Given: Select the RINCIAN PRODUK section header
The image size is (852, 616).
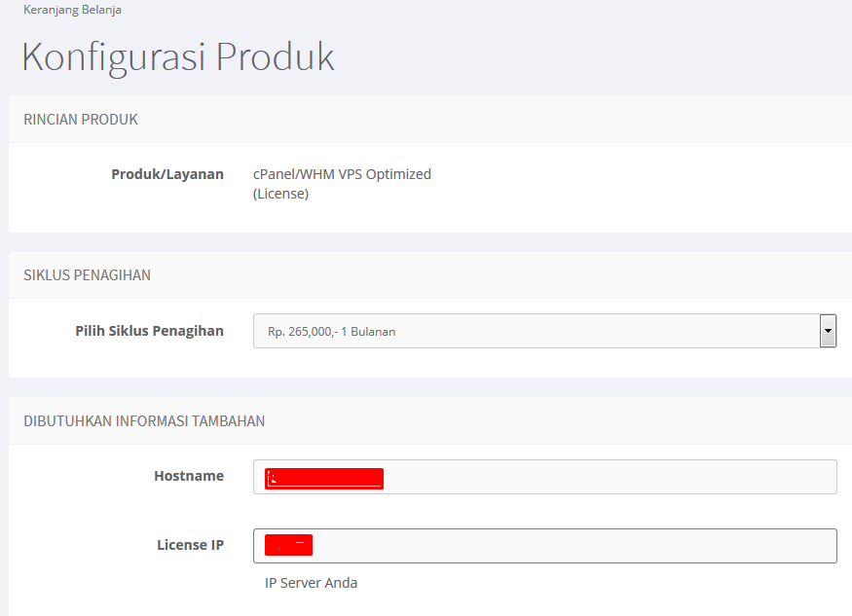Looking at the screenshot, I should [x=81, y=120].
